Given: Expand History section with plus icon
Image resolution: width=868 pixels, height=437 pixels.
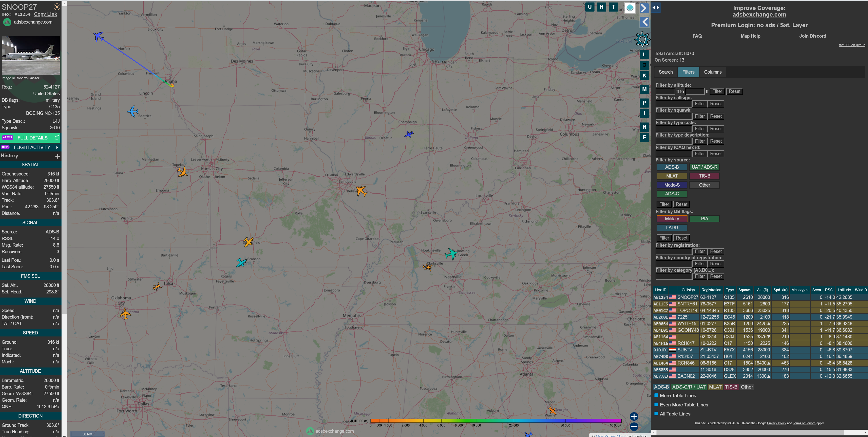Looking at the screenshot, I should coord(58,156).
